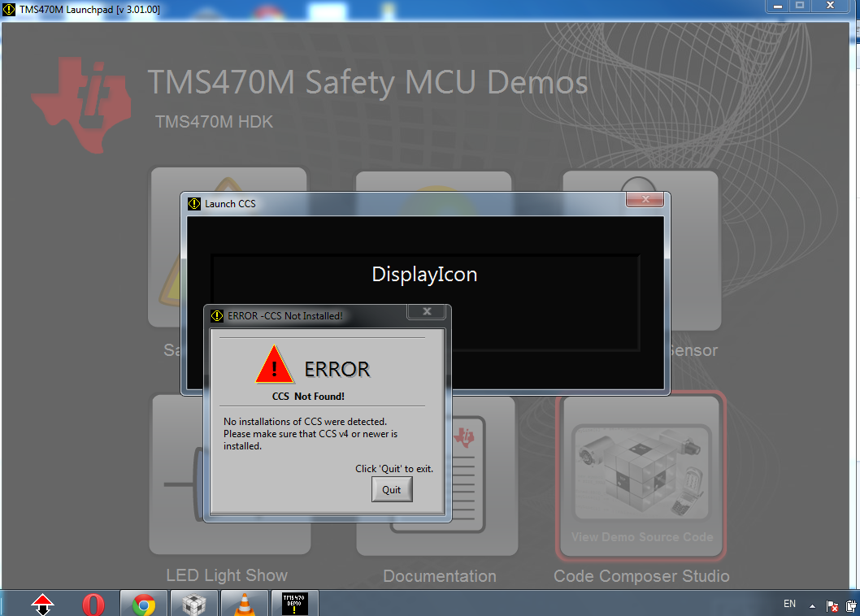Close the Launch CCS window
The image size is (860, 616).
645,199
